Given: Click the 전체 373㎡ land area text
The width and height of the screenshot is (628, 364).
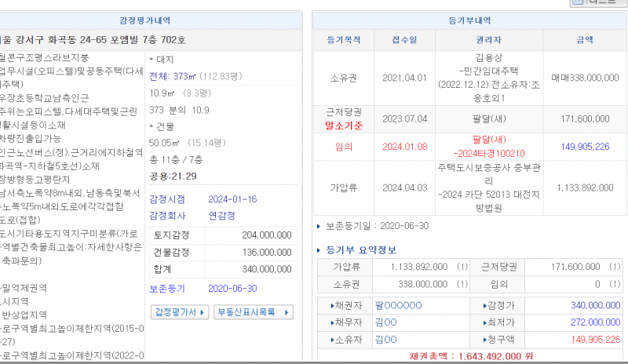Looking at the screenshot, I should (173, 76).
